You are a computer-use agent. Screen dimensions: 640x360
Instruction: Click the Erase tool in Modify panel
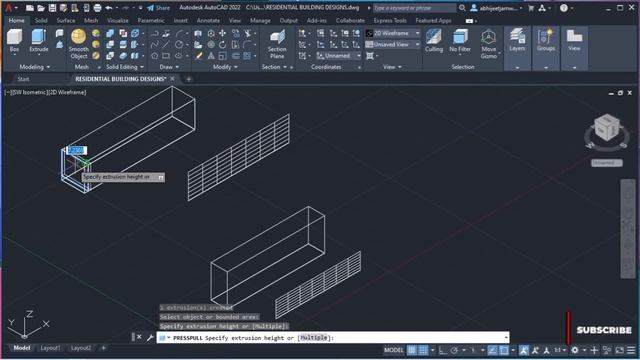point(198,56)
